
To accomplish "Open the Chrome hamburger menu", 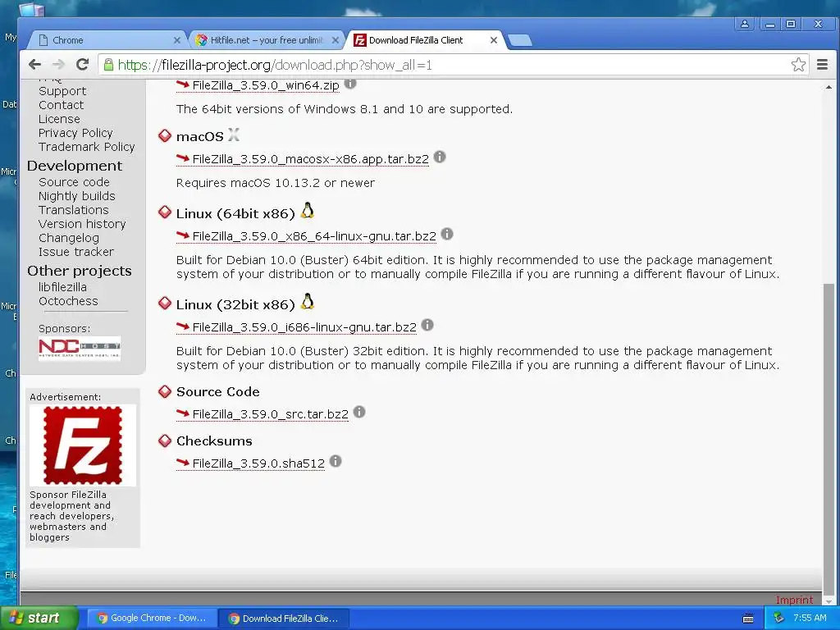I will tap(822, 65).
